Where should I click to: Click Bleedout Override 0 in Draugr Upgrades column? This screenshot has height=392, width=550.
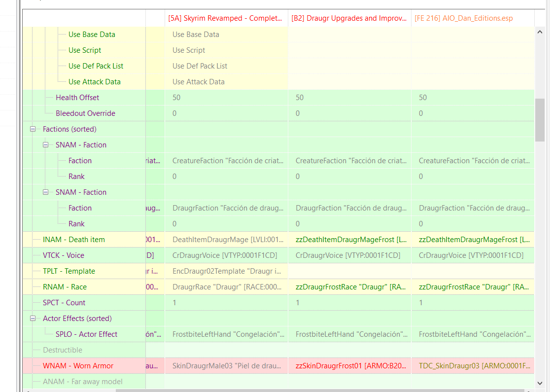click(349, 113)
